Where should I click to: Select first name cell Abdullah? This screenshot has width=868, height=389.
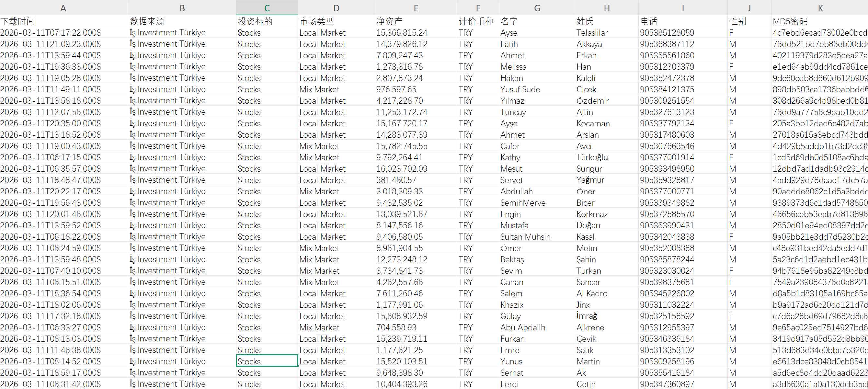[537, 191]
